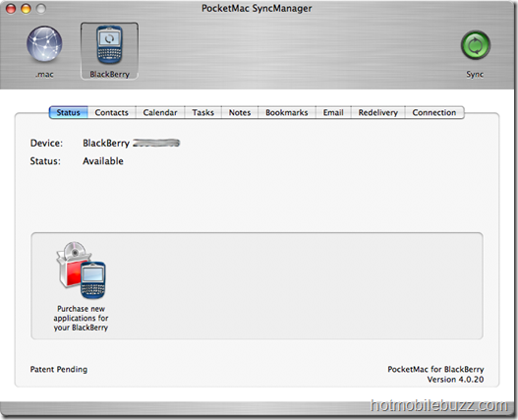518x420 pixels.
Task: Open the Notes tab
Action: (x=240, y=112)
